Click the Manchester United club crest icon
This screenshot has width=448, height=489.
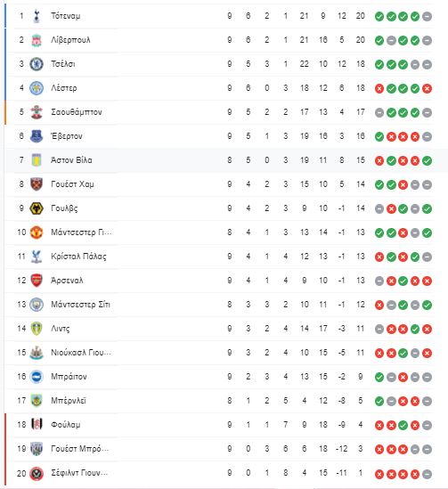pos(37,232)
